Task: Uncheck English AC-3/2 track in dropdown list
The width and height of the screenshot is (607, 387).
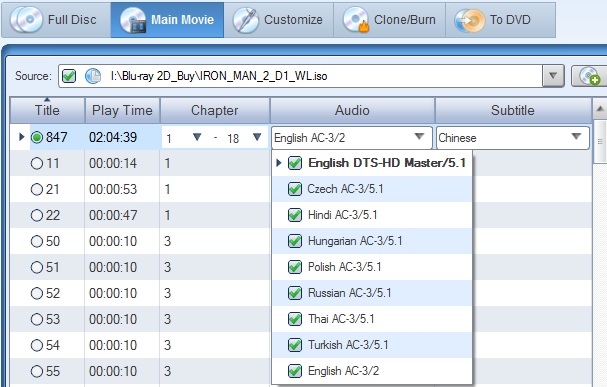Action: pos(295,371)
